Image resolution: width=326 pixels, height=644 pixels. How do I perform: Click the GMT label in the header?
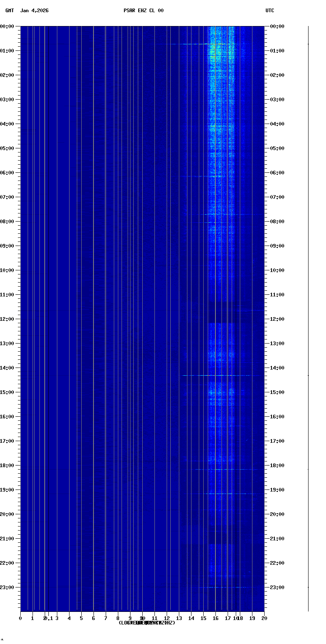[x=9, y=11]
